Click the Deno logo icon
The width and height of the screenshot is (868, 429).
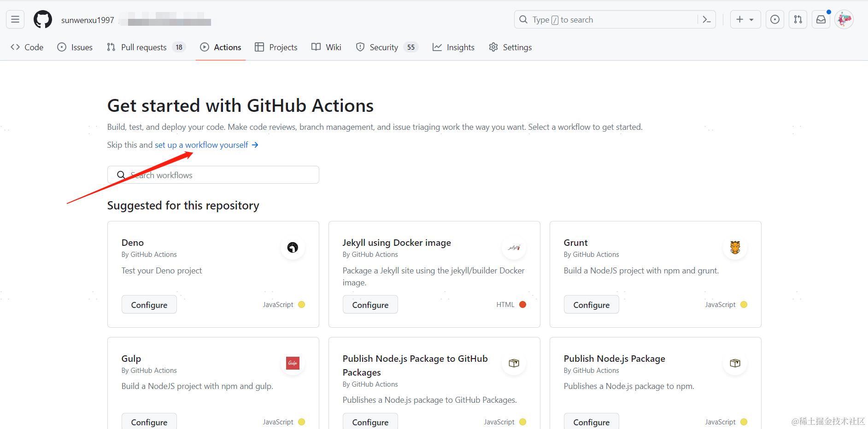[x=293, y=248]
